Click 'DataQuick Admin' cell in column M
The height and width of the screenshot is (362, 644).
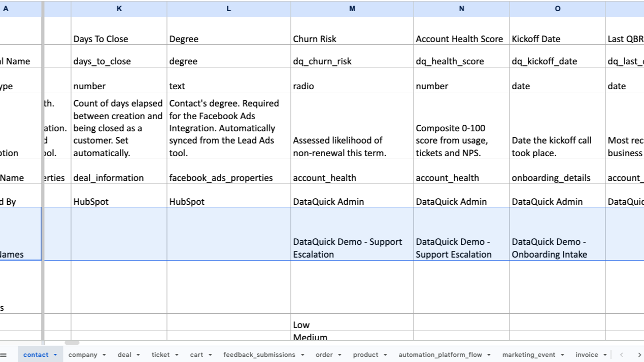click(352, 196)
